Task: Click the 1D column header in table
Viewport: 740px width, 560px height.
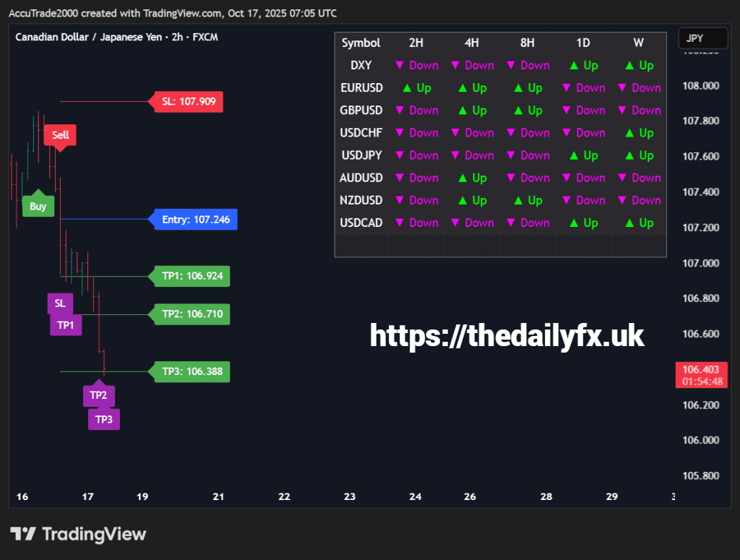Action: (x=582, y=43)
